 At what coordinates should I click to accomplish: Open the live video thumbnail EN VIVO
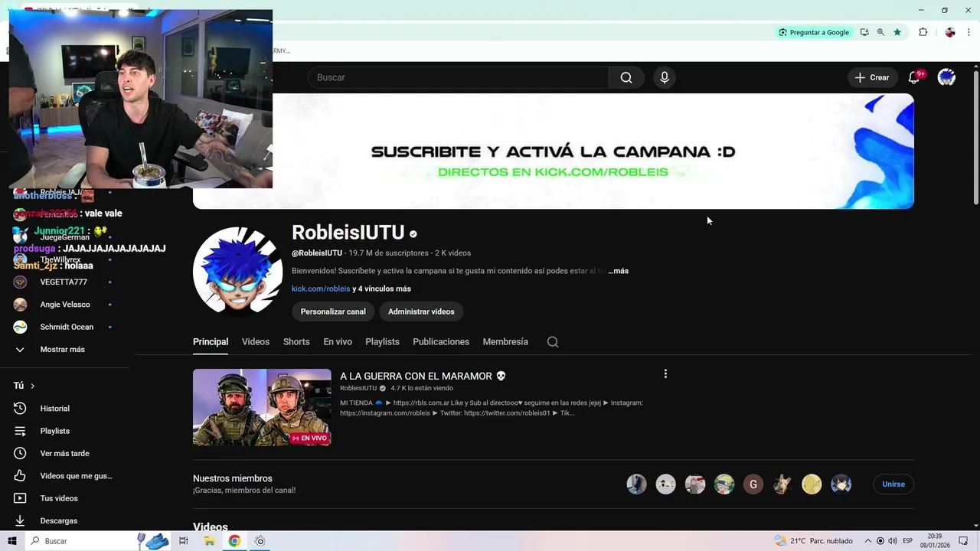coord(262,407)
